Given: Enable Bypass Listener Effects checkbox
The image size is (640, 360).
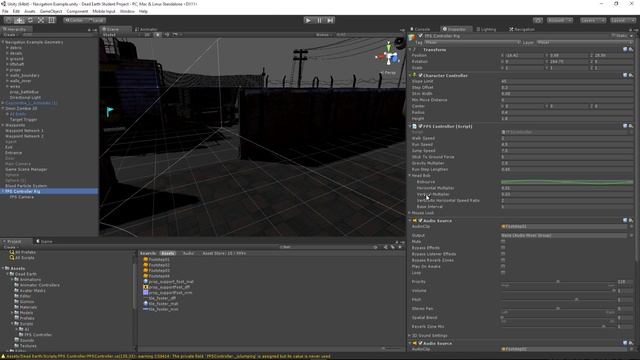Looking at the screenshot, I should pos(503,254).
